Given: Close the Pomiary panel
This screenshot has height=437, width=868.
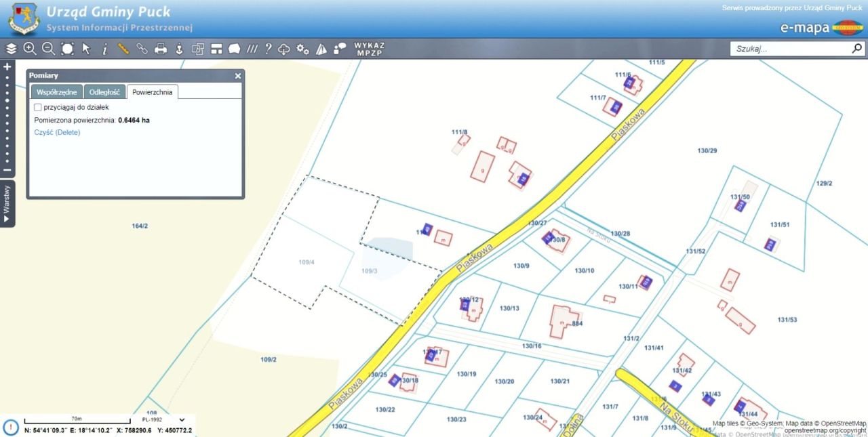Looking at the screenshot, I should pos(238,76).
